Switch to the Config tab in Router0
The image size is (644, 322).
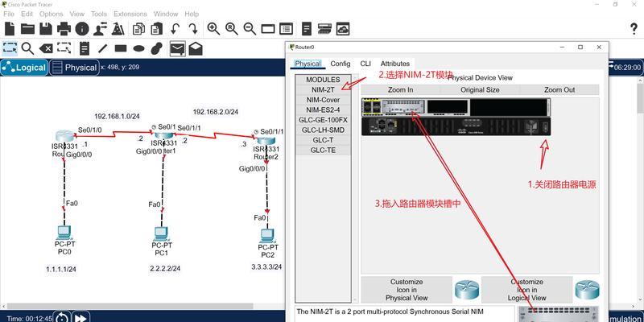point(341,64)
